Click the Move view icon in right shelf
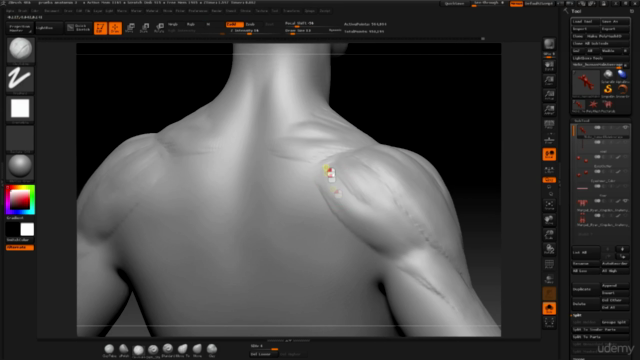The width and height of the screenshot is (640, 360). tap(549, 220)
